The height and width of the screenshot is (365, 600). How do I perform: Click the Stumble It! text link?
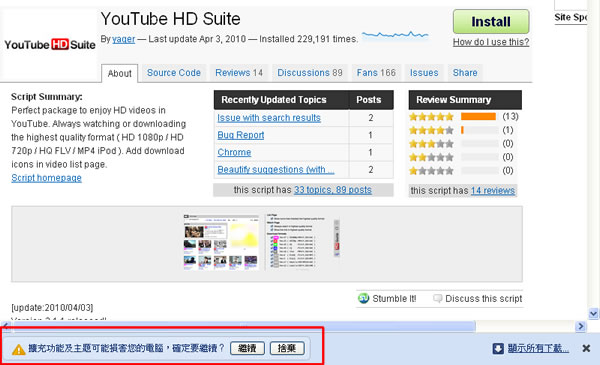[394, 299]
